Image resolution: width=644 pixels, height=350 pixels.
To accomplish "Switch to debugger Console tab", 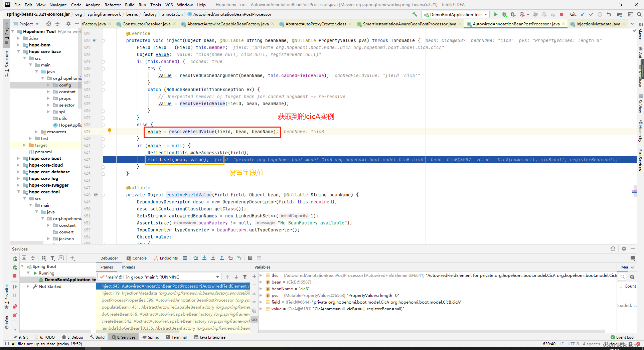I will (137, 258).
